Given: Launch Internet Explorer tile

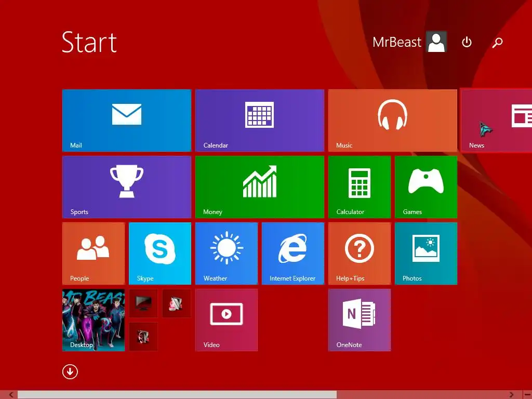Looking at the screenshot, I should pyautogui.click(x=293, y=254).
